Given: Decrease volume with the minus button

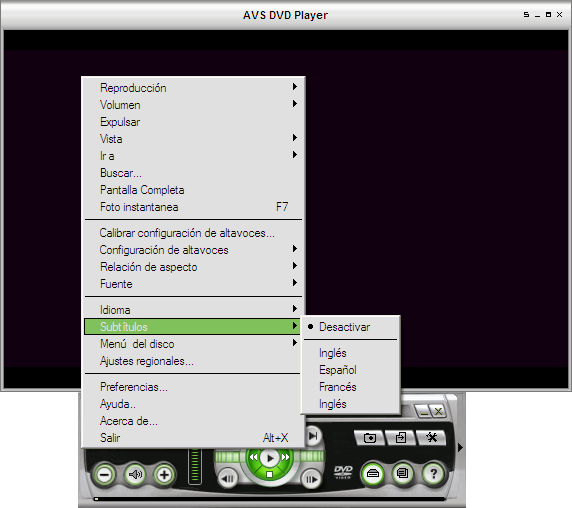Looking at the screenshot, I should coord(105,475).
